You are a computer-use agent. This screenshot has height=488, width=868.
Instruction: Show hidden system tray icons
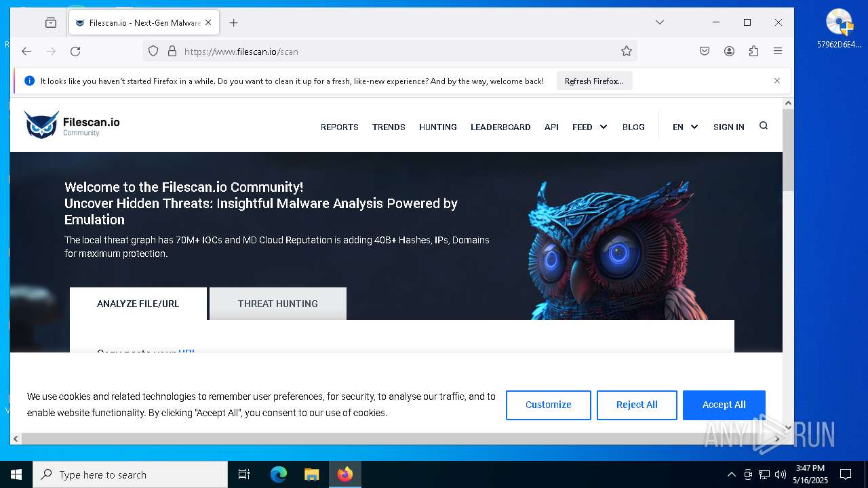[x=731, y=474]
